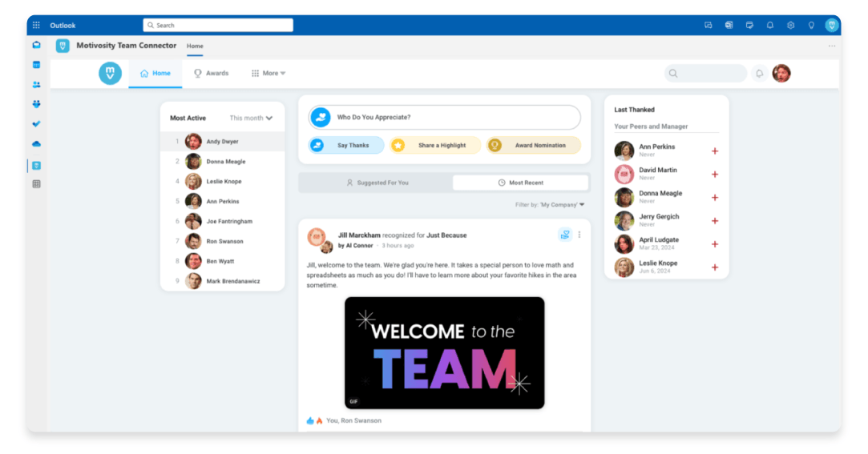Viewport: 868px width, 454px height.
Task: Thank Leslie Knope with plus icon
Action: [x=715, y=267]
